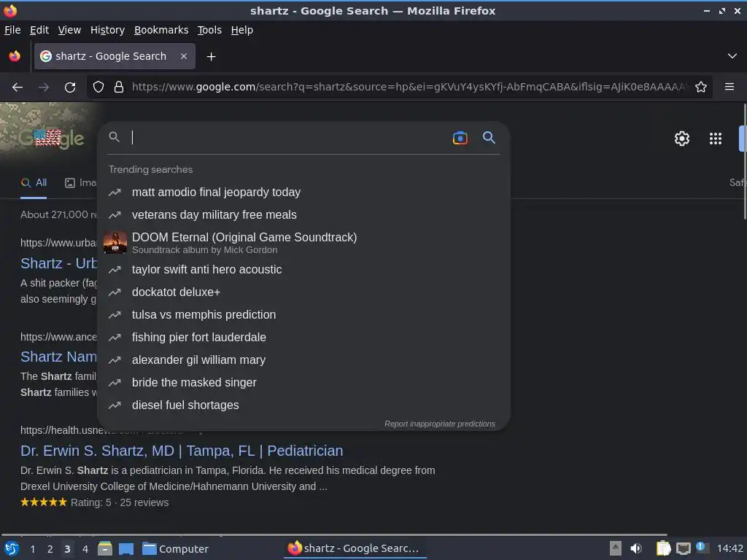This screenshot has height=560, width=747.
Task: Close the shartz - Google Search tab
Action: coord(184,56)
